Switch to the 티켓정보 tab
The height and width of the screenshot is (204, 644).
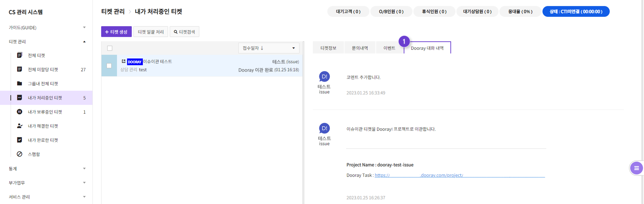click(x=328, y=48)
